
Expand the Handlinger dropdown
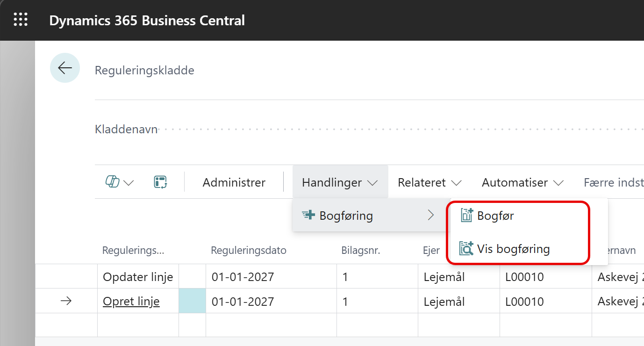(x=340, y=182)
